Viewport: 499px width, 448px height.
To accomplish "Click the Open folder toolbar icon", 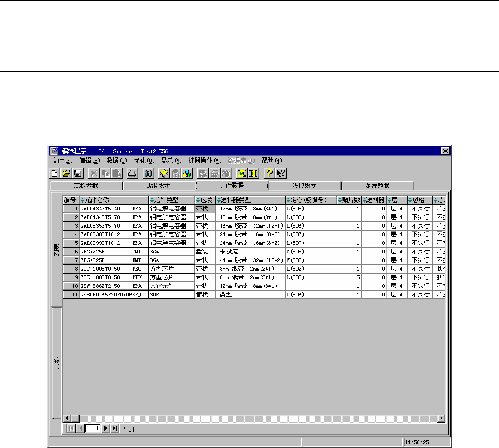I will pyautogui.click(x=66, y=173).
